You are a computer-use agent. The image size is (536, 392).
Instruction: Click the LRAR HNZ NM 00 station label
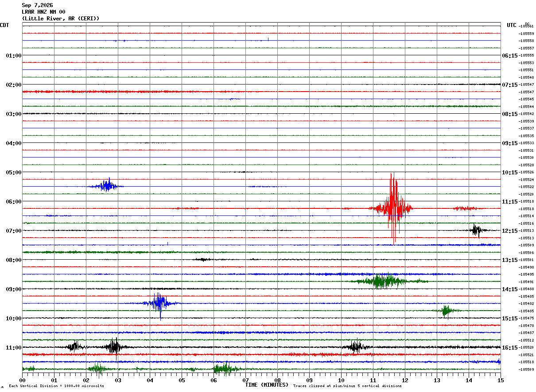pos(44,12)
